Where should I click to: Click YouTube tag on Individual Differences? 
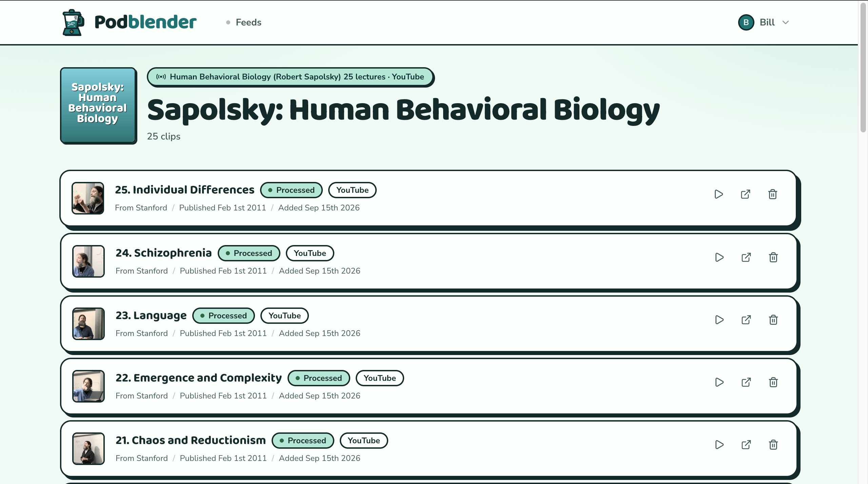coord(352,190)
